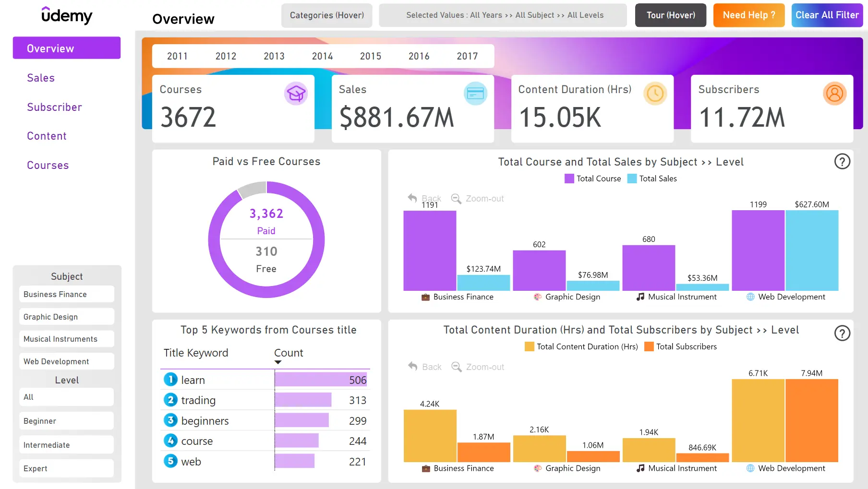The width and height of the screenshot is (868, 489).
Task: Click the clock icon on Content Duration card
Action: [655, 94]
